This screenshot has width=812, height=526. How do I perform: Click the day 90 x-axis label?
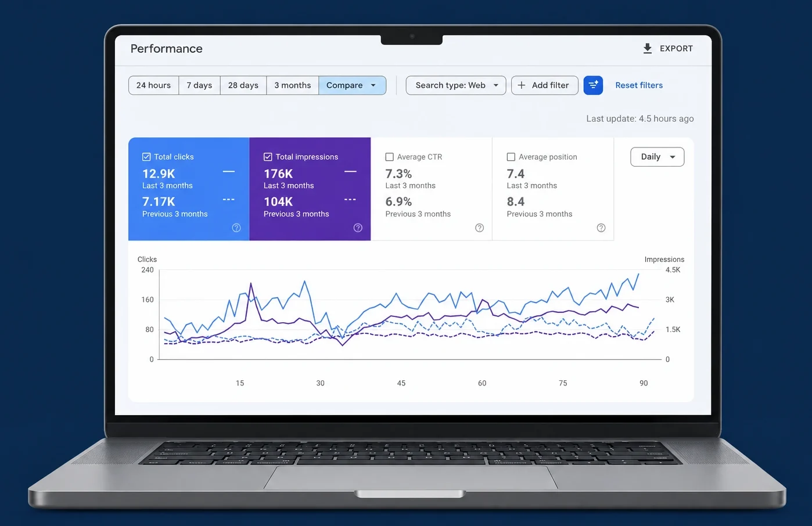click(x=644, y=383)
